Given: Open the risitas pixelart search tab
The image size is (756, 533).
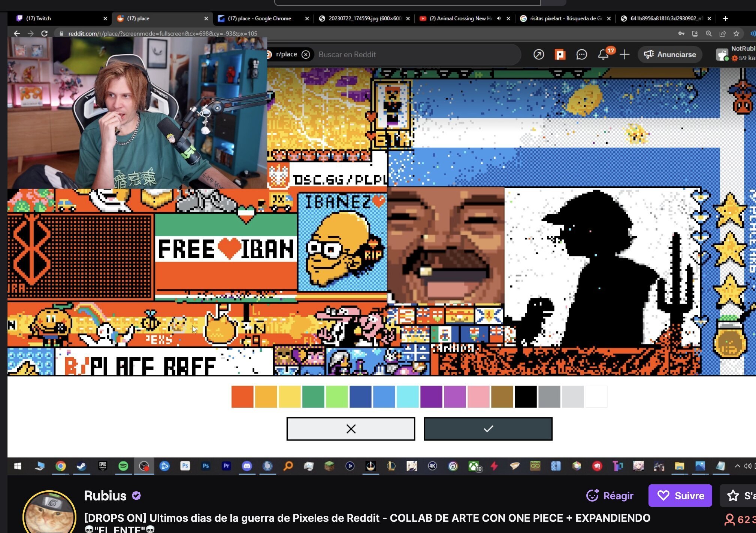Looking at the screenshot, I should point(565,18).
